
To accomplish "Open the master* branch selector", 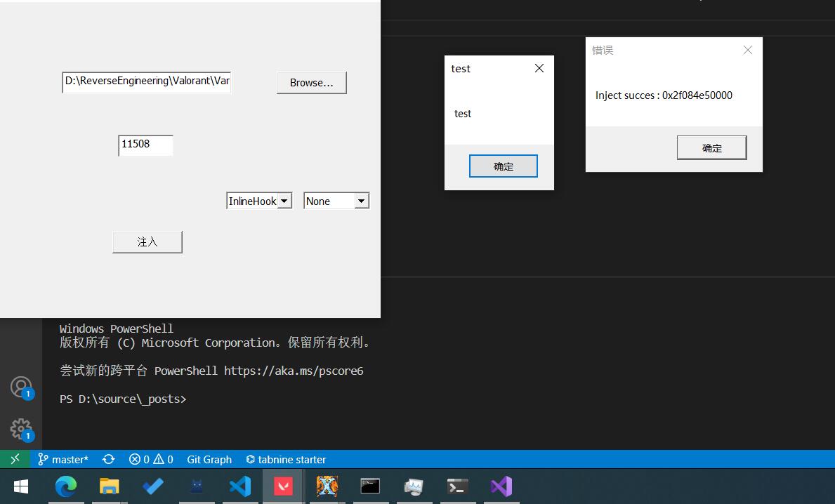I will click(63, 459).
